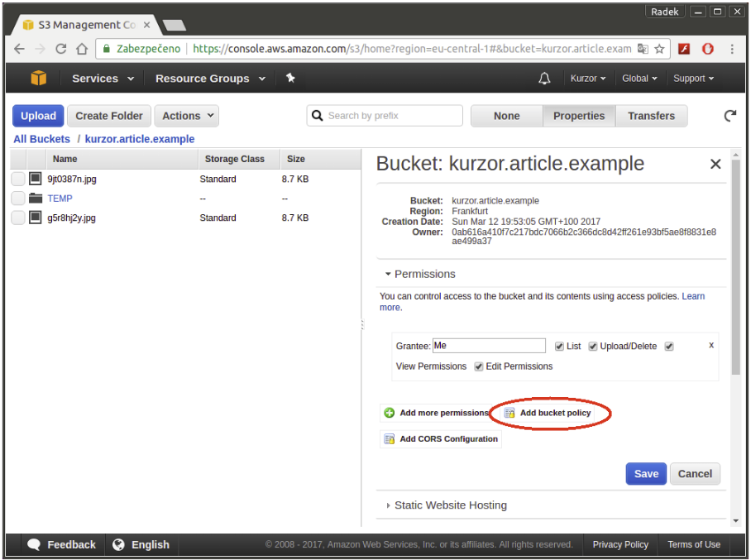The width and height of the screenshot is (751, 560).
Task: Open the Learn more link
Action: [x=693, y=296]
